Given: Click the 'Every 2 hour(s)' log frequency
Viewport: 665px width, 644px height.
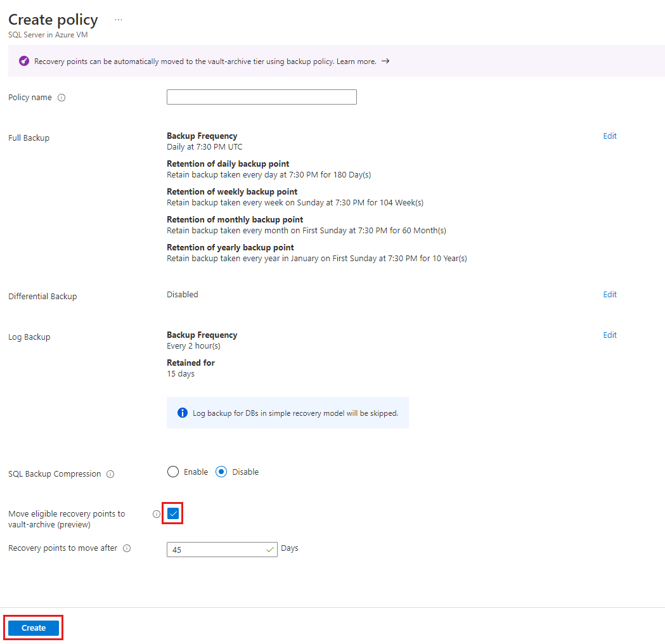Looking at the screenshot, I should [193, 346].
